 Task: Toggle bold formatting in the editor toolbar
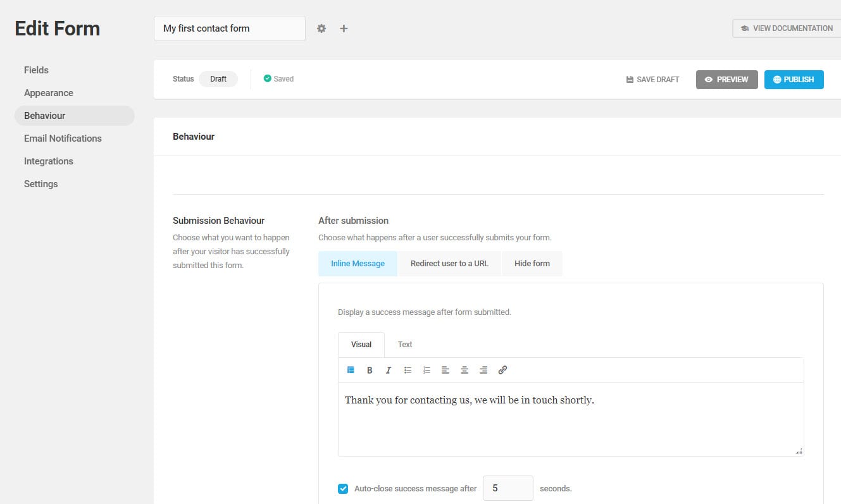tap(370, 371)
